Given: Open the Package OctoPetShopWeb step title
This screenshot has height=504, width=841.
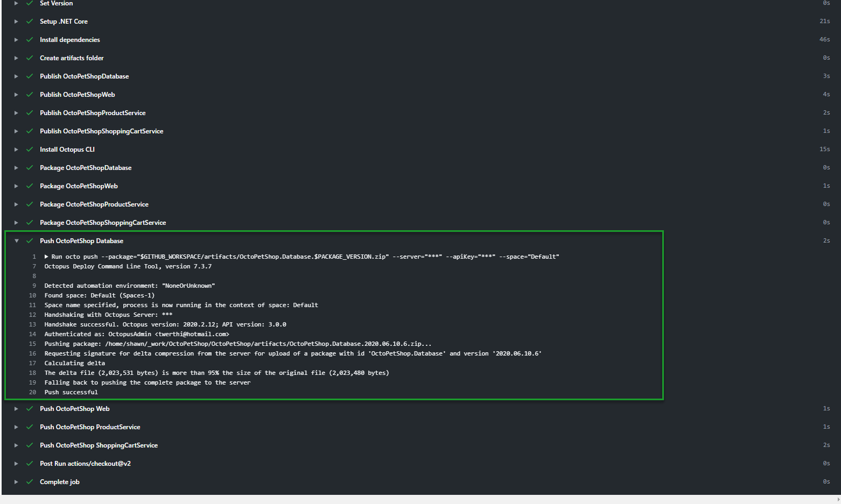Looking at the screenshot, I should pos(79,186).
